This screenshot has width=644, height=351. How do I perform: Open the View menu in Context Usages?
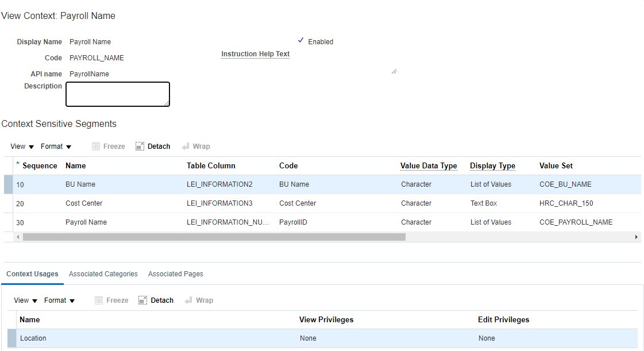click(25, 300)
